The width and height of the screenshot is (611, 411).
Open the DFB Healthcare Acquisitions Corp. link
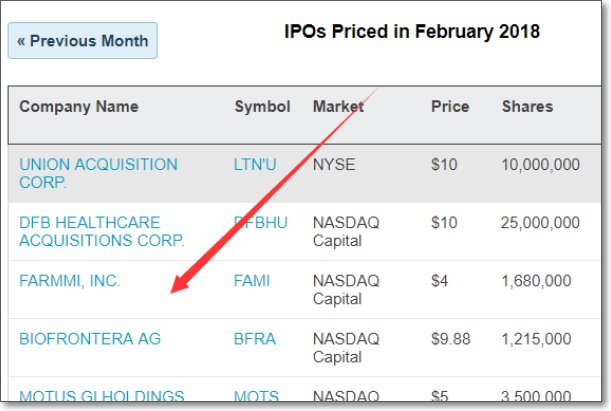101,231
